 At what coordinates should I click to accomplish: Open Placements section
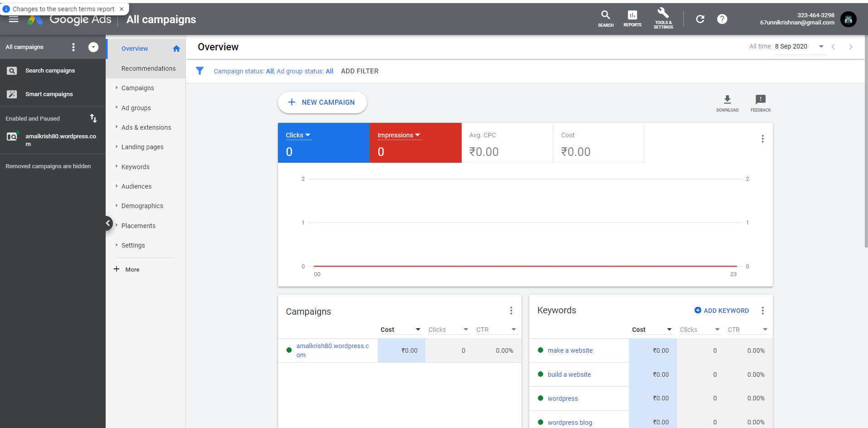click(138, 226)
